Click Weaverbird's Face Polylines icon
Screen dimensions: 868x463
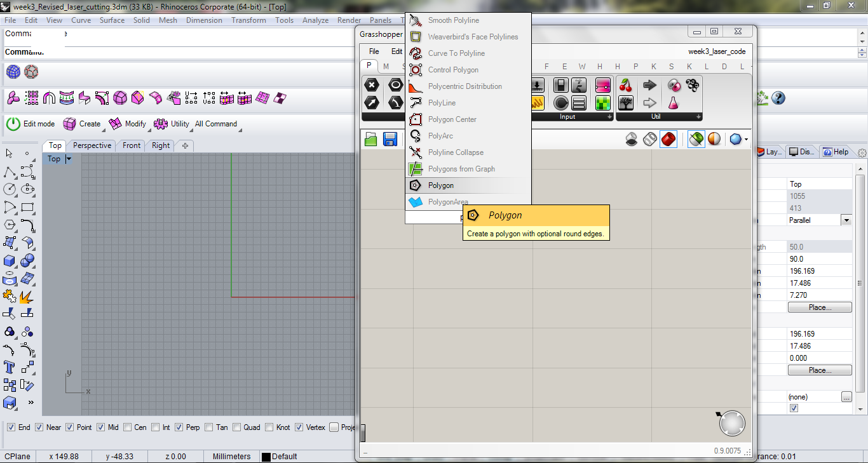tap(416, 37)
